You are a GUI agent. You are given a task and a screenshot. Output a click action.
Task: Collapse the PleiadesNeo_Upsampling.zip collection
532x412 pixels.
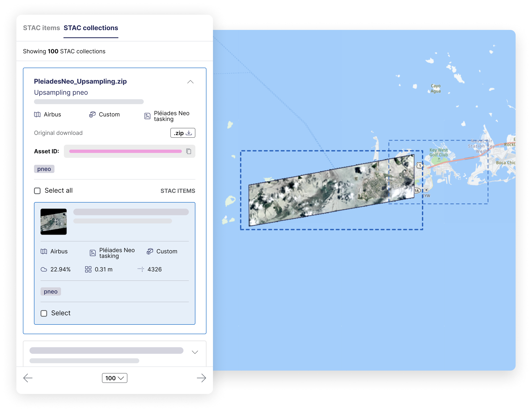[x=190, y=82]
